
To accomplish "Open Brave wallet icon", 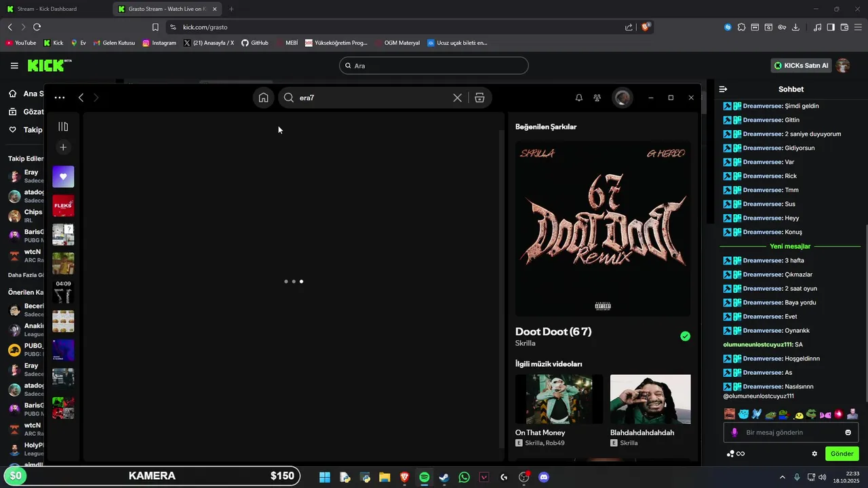I will pyautogui.click(x=844, y=27).
